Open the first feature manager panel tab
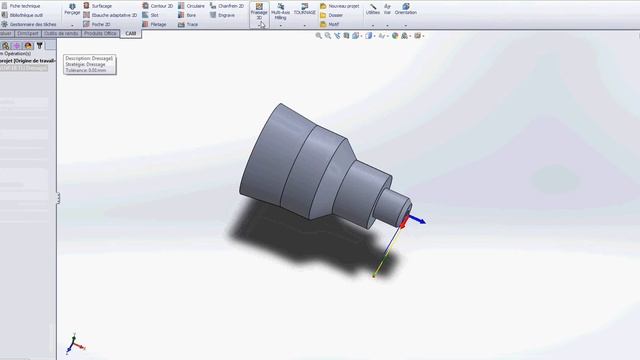This screenshot has height=360, width=640. 5,46
